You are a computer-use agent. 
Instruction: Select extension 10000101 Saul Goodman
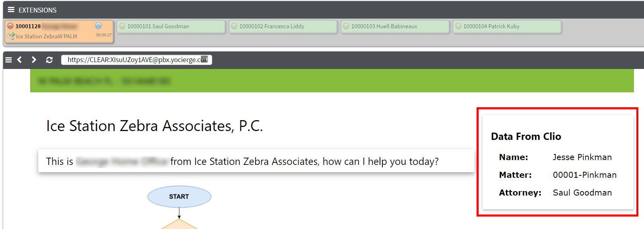click(171, 27)
